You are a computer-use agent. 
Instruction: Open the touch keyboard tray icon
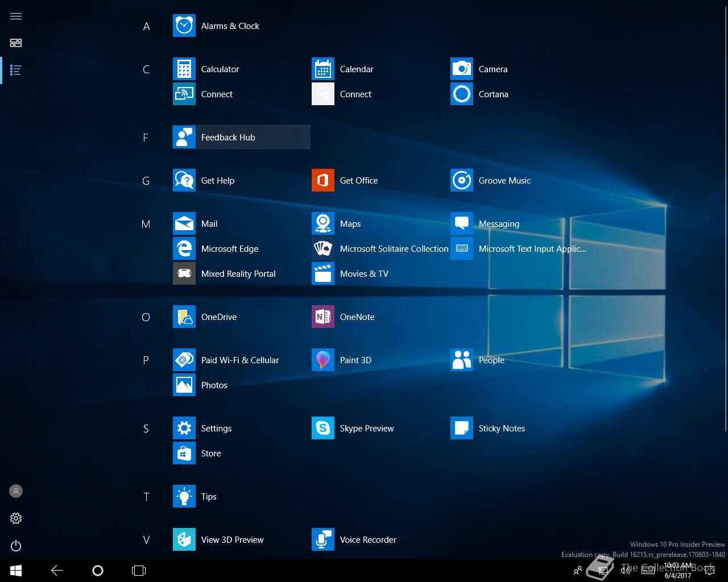(648, 571)
